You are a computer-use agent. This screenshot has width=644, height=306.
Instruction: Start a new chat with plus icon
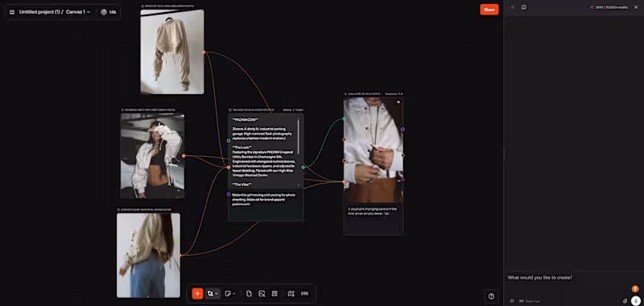(x=512, y=7)
